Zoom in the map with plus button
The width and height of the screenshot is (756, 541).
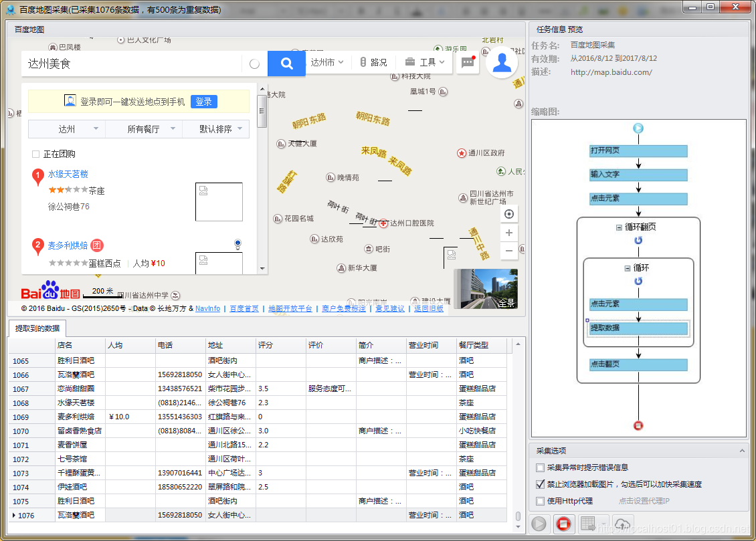(508, 233)
